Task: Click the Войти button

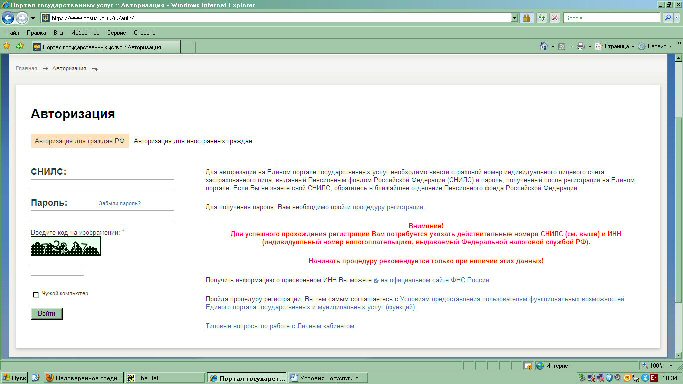Action: (47, 313)
